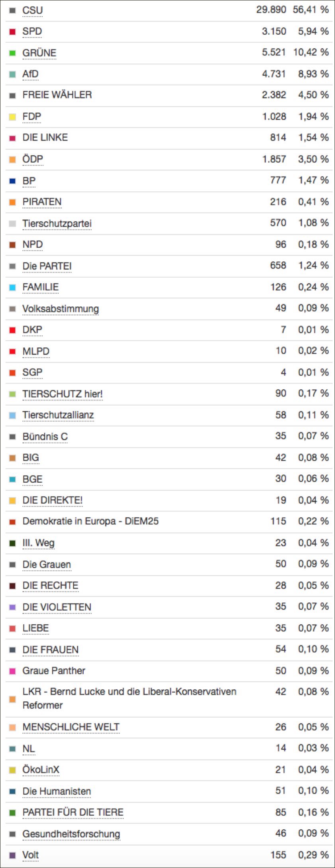Click the pink Graue Panther color square
The image size is (335, 868).
click(x=12, y=671)
